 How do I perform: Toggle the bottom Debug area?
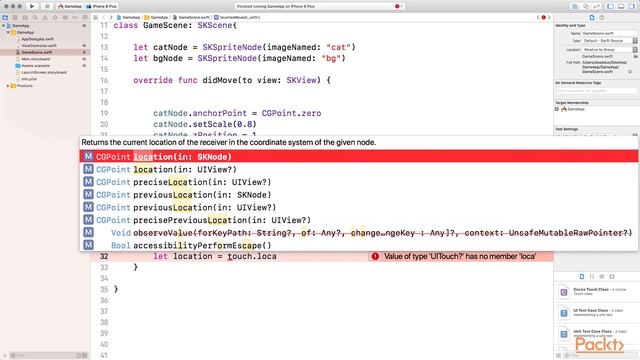621,6
